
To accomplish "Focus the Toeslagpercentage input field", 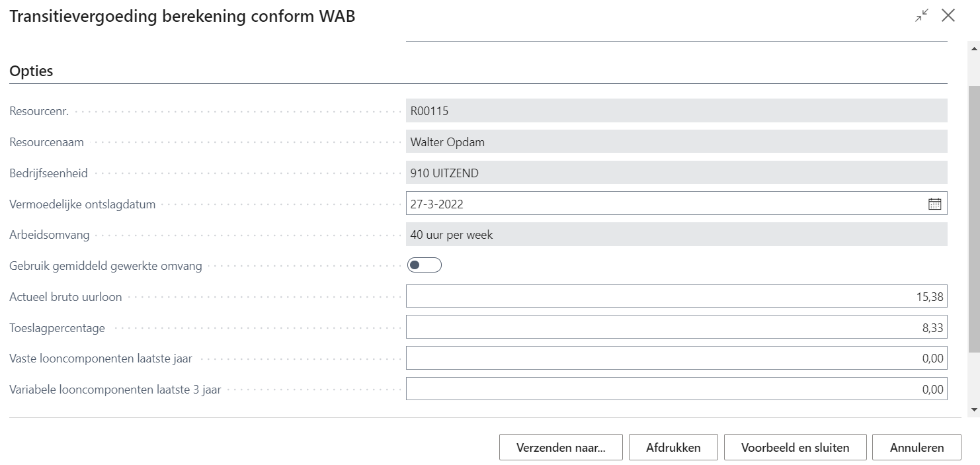I will tap(676, 327).
